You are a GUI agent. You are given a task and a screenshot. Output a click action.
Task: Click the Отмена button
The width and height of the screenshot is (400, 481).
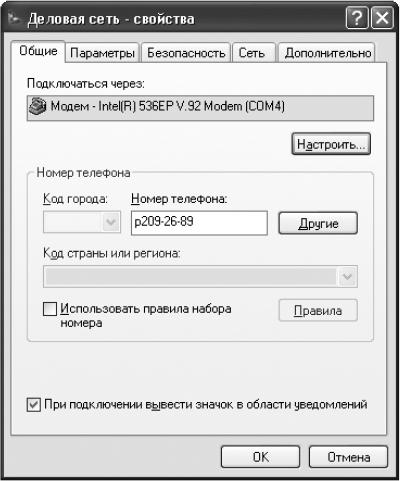[x=348, y=457]
